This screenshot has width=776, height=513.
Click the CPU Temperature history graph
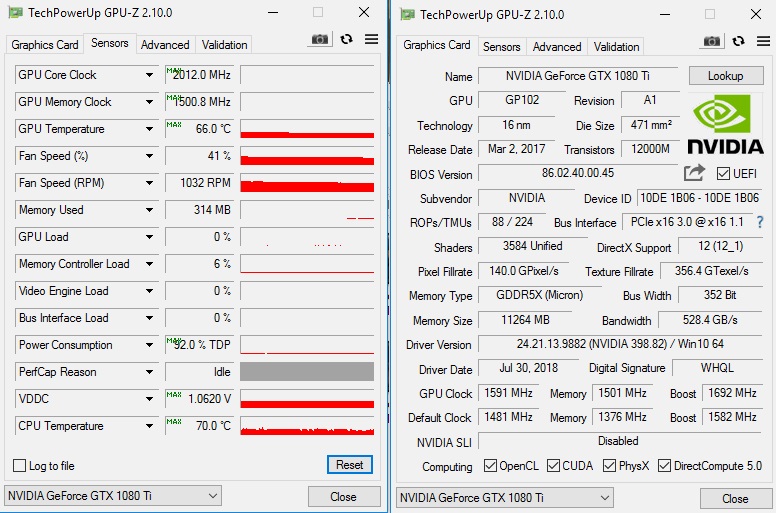307,426
